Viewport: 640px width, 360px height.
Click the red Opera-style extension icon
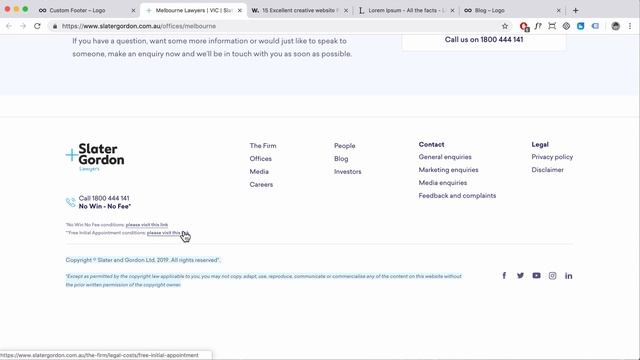click(524, 27)
